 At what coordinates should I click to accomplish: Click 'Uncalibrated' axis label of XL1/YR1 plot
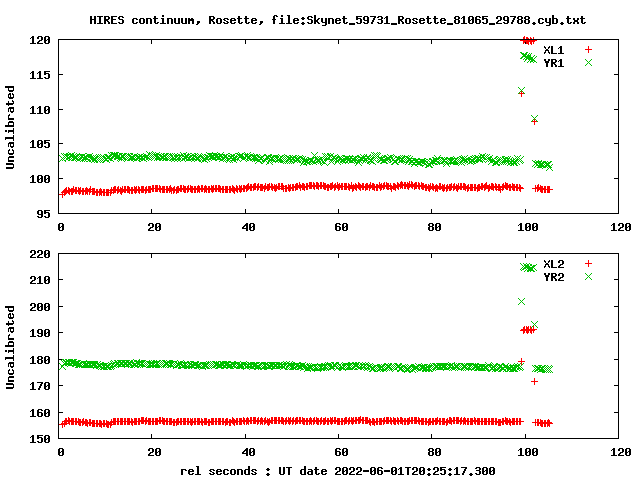pos(10,127)
